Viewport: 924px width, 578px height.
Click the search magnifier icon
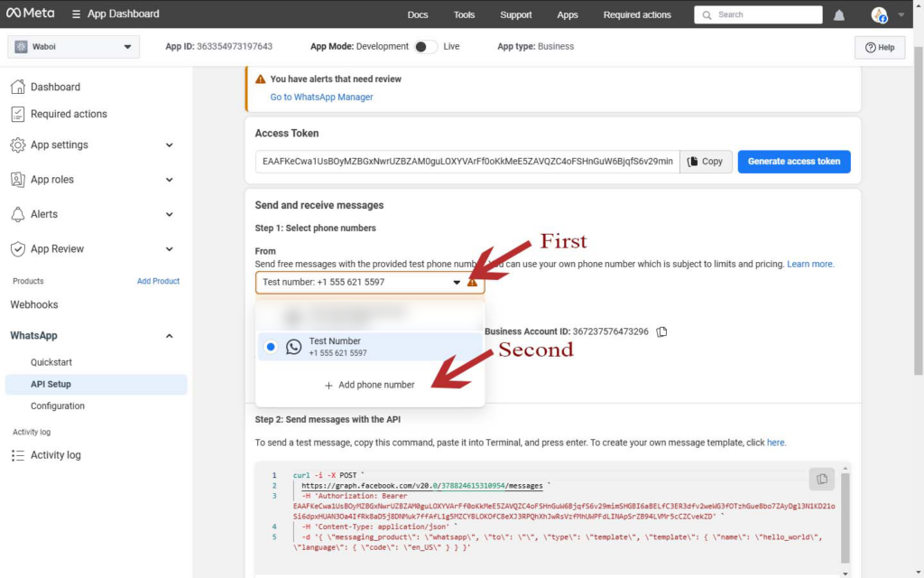pos(707,14)
